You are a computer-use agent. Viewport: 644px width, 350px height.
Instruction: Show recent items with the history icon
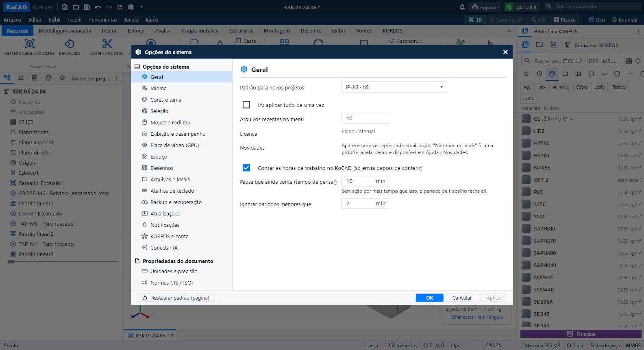pyautogui.click(x=539, y=74)
